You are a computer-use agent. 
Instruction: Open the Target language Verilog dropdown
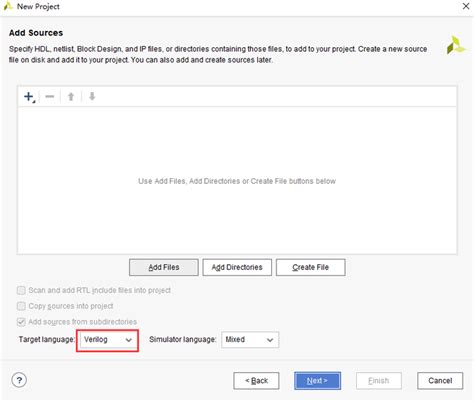[x=107, y=340]
